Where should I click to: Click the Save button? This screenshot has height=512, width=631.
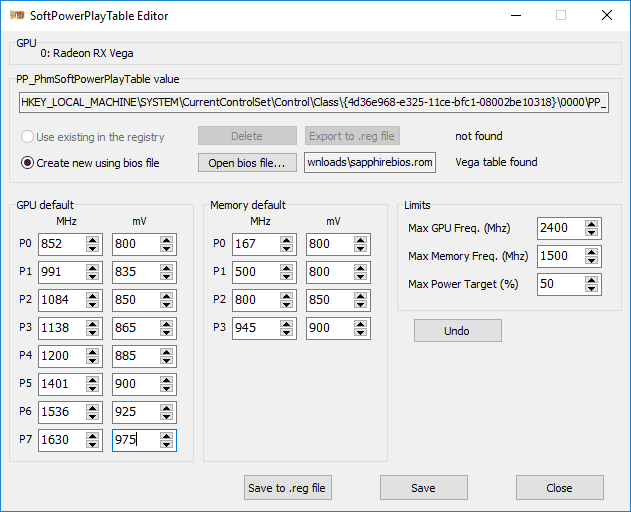click(424, 488)
